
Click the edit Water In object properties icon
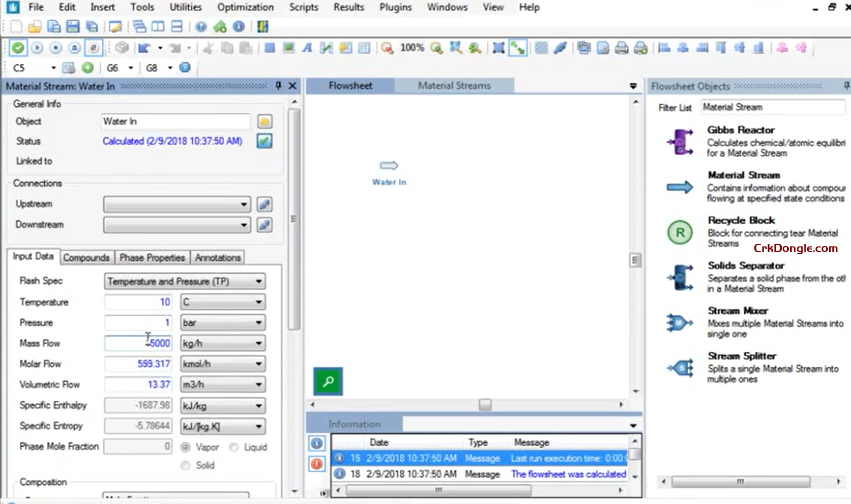(x=264, y=121)
